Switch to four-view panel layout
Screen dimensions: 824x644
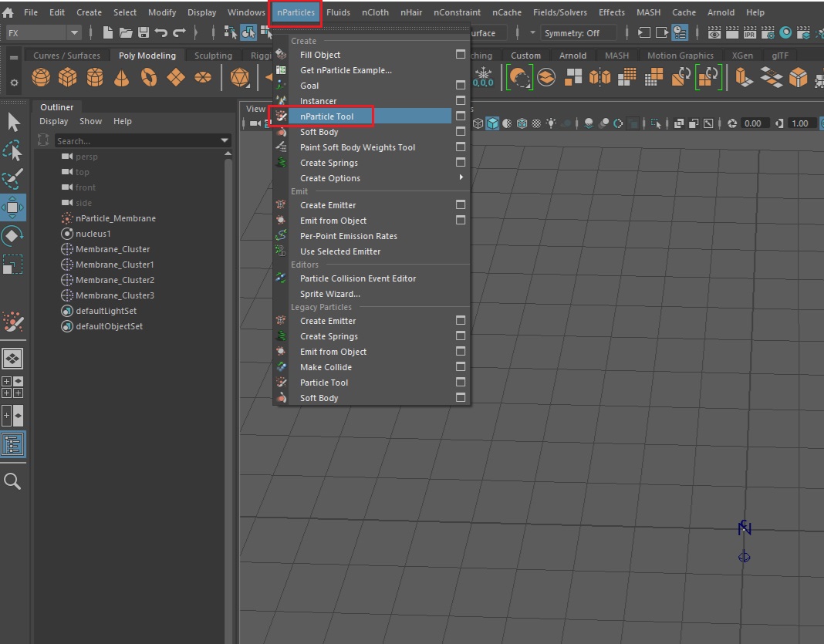point(12,387)
